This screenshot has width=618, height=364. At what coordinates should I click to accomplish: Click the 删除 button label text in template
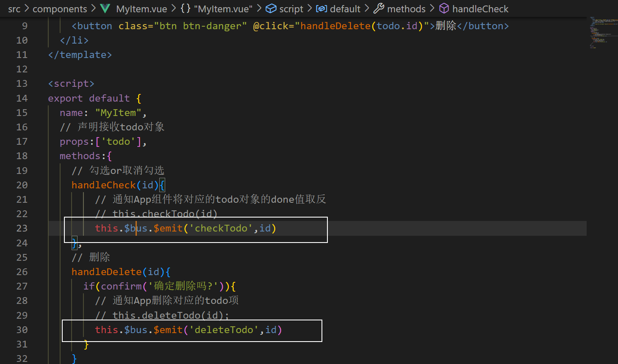tap(446, 26)
